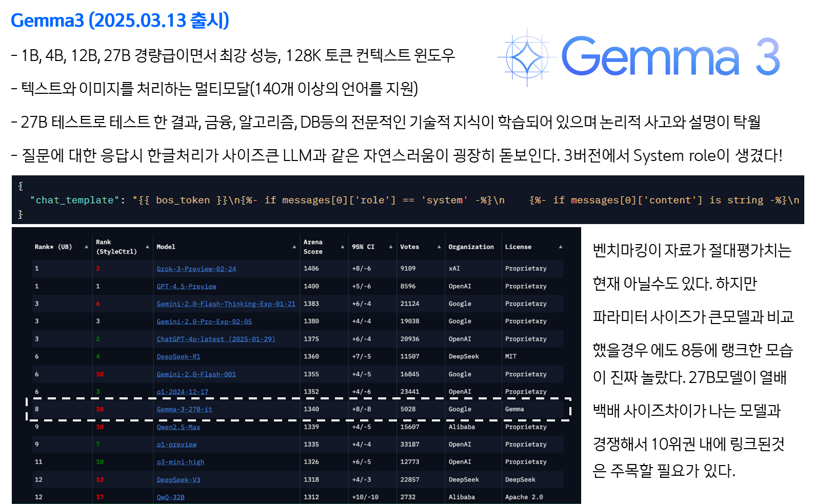Viewport: 813px width, 504px height.
Task: Sort by Rank* (UB) column arrow
Action: click(86, 247)
